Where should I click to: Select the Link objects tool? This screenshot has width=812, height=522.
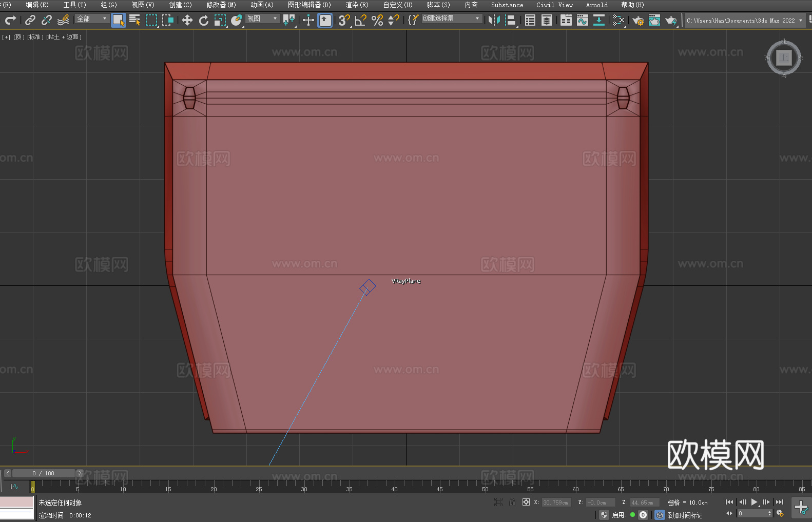[30, 20]
